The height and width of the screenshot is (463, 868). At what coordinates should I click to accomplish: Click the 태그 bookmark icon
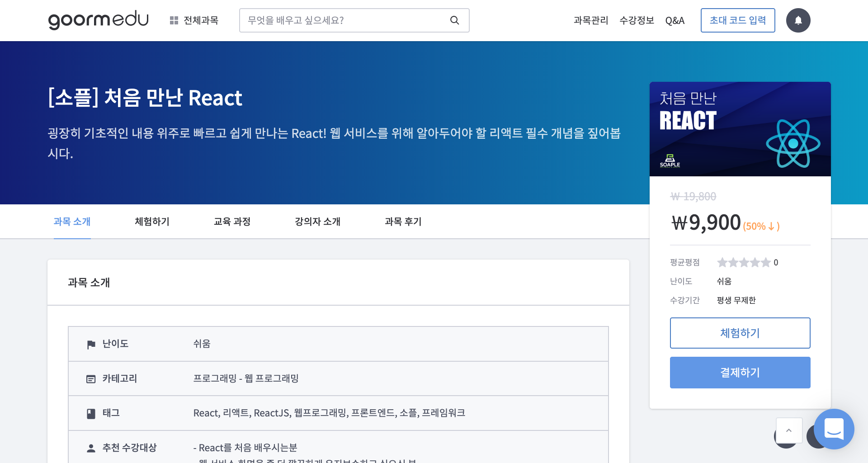91,413
